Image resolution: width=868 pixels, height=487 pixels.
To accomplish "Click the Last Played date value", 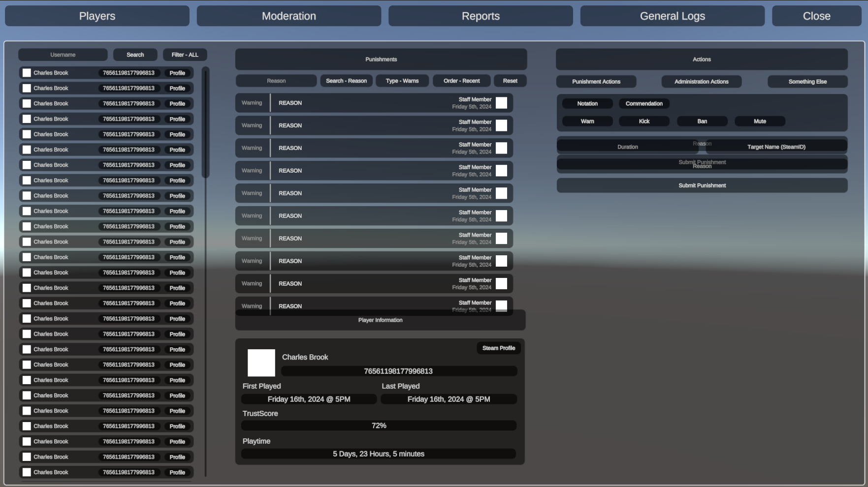I will point(449,399).
